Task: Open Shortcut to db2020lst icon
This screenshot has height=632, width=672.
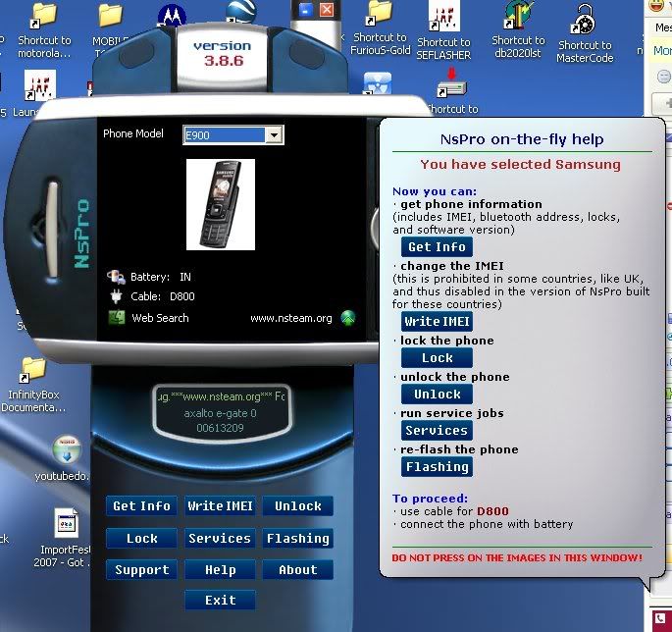Action: point(518,29)
